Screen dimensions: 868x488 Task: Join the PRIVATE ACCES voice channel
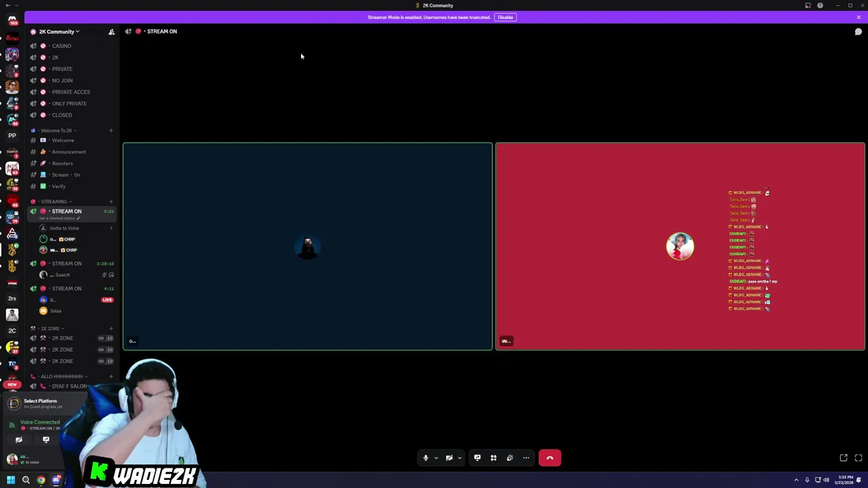(x=71, y=92)
